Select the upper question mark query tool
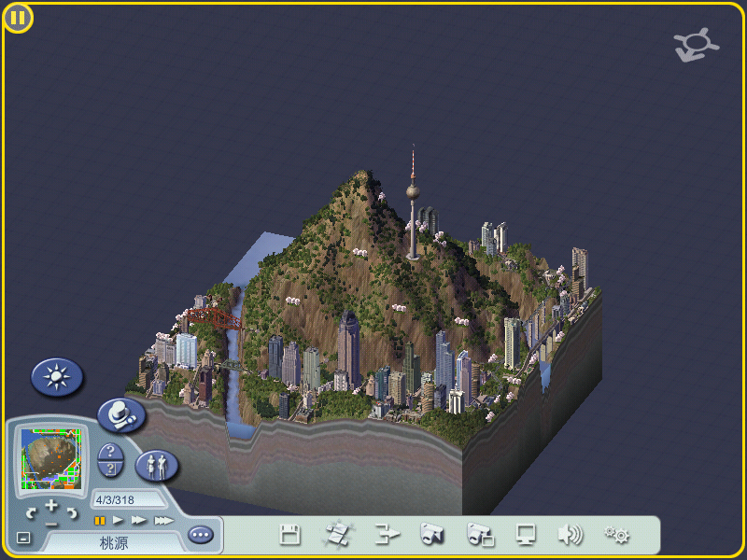The height and width of the screenshot is (560, 747). 110,451
